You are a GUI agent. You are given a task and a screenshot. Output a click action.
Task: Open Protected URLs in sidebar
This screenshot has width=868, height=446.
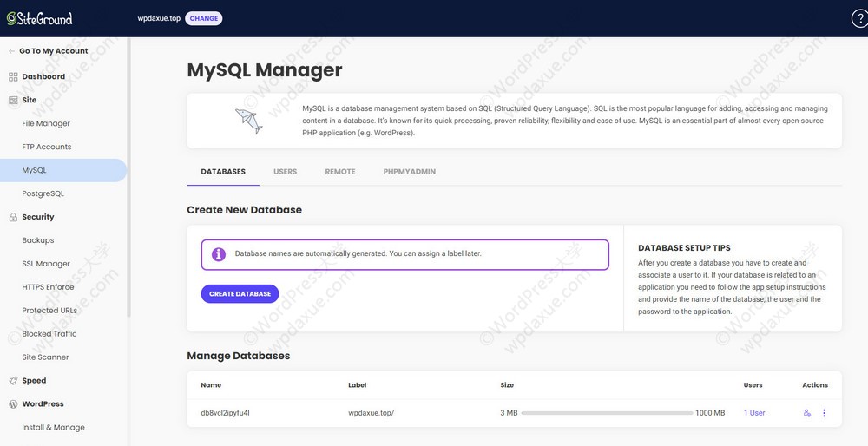(x=49, y=311)
